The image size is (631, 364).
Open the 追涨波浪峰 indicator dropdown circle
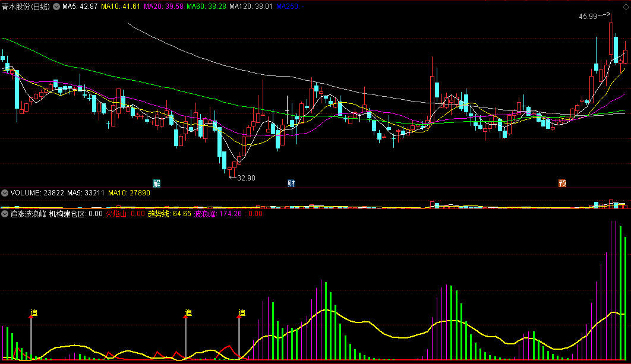(5, 214)
